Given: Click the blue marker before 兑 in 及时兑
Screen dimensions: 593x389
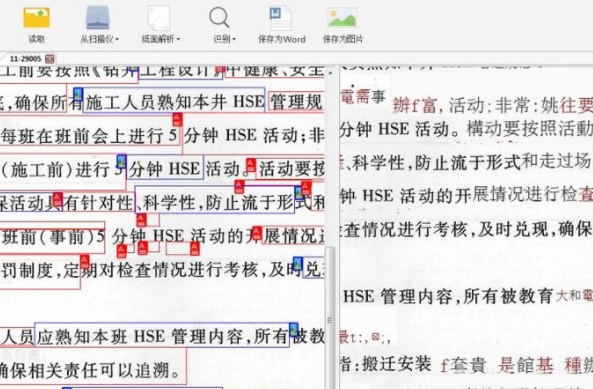Looking at the screenshot, I should [x=297, y=263].
